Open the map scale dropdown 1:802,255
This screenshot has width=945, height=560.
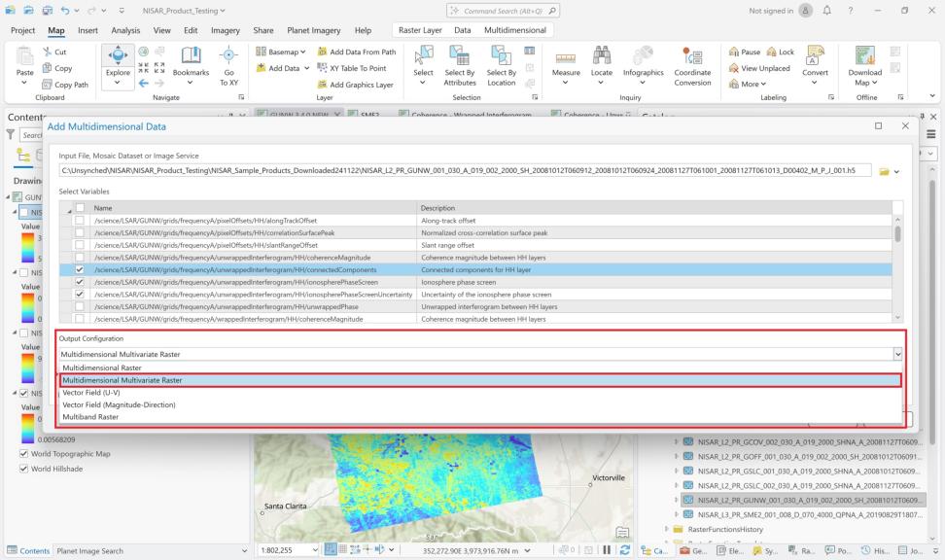315,549
